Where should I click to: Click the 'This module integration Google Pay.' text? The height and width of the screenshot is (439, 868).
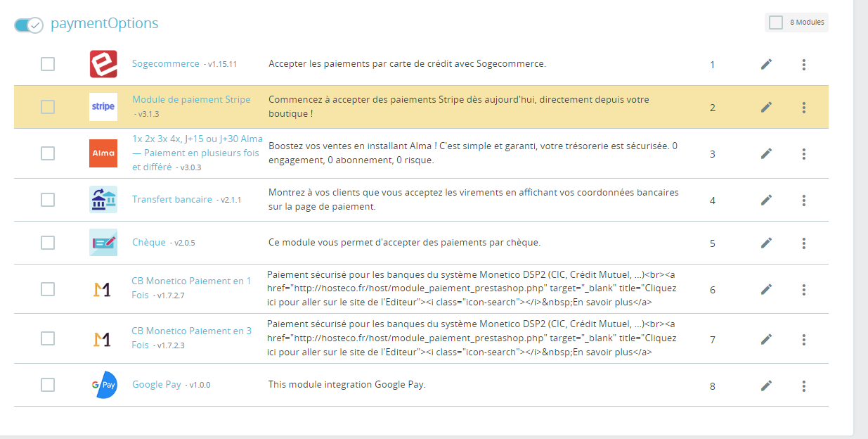[347, 385]
